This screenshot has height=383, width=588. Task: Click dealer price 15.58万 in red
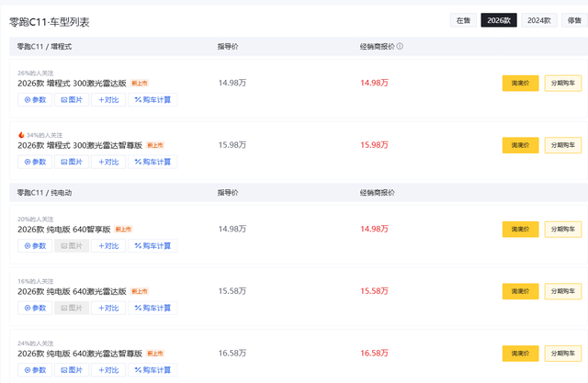(x=374, y=291)
